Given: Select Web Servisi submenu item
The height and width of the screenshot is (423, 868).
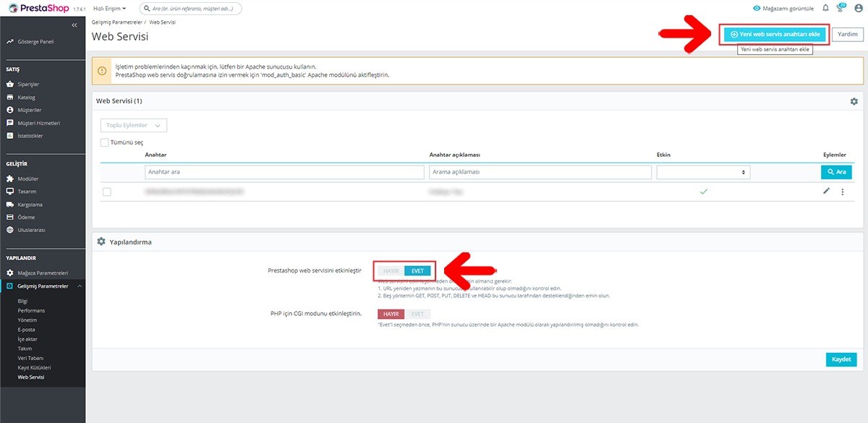Looking at the screenshot, I should (x=30, y=377).
